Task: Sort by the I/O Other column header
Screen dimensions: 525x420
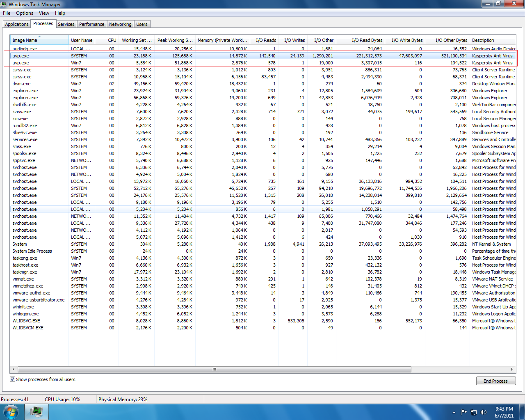Action: click(x=322, y=40)
